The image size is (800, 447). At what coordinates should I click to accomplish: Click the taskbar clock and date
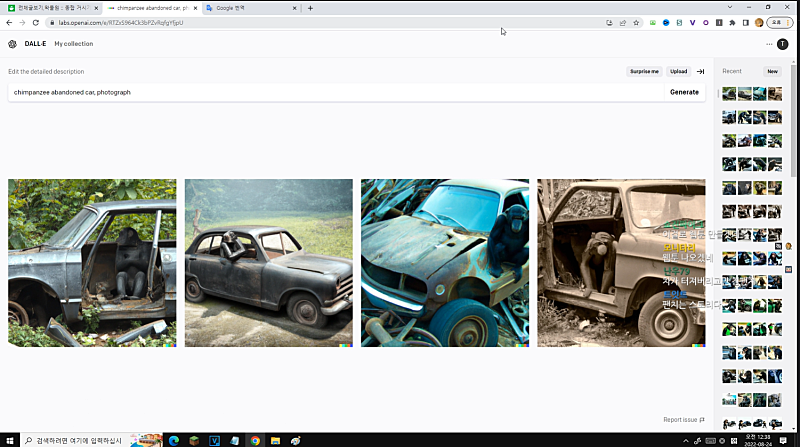pyautogui.click(x=758, y=440)
